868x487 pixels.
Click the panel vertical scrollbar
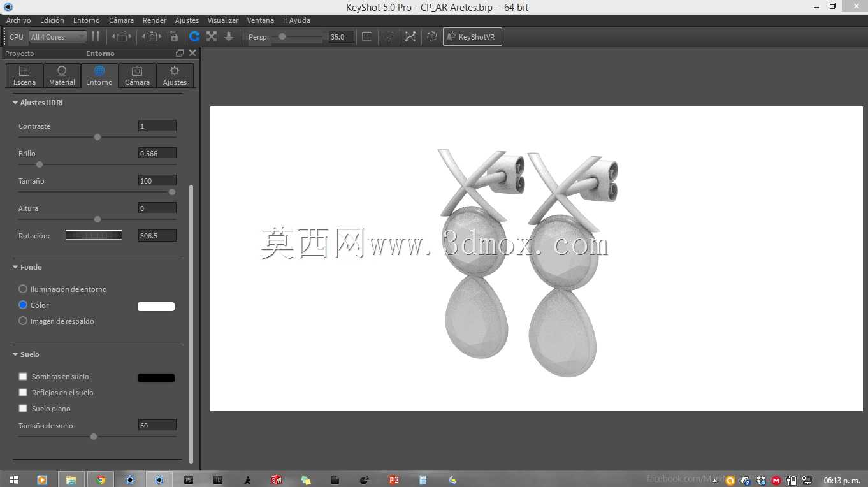[191, 324]
